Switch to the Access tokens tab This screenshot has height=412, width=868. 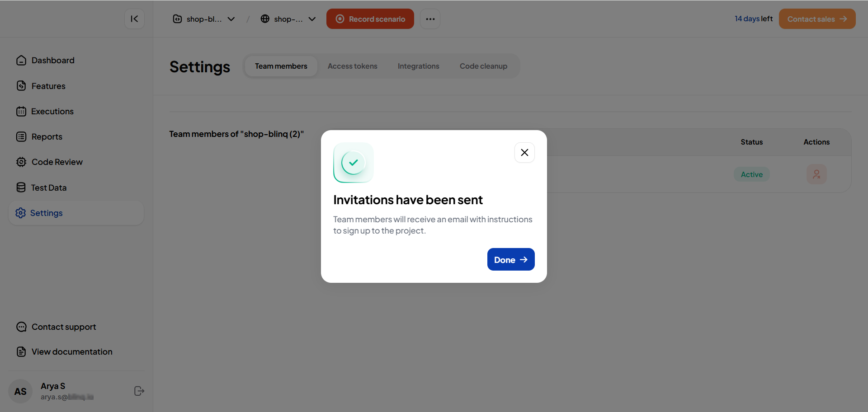(x=352, y=66)
